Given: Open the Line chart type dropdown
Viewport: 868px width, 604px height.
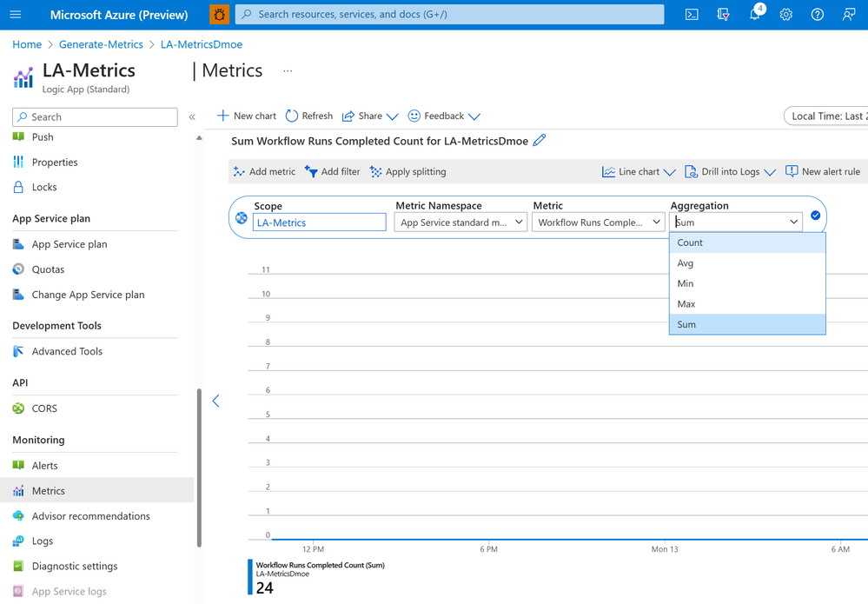Looking at the screenshot, I should 639,171.
